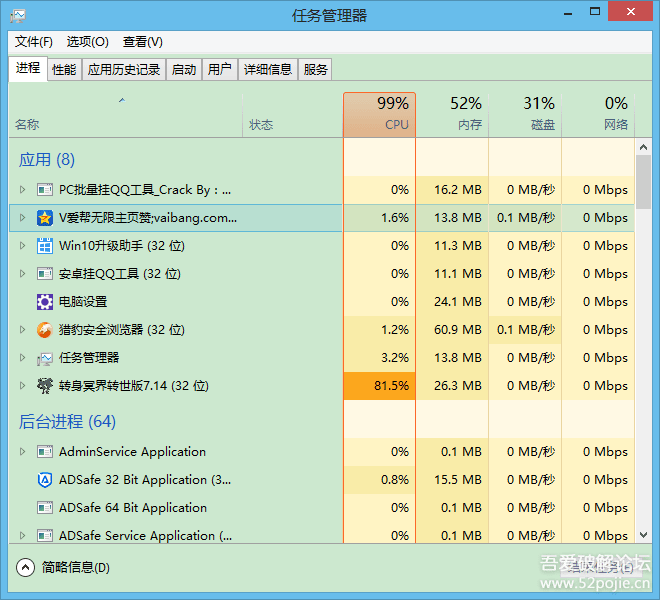Screen dimensions: 660x600
Task: Click the PC批量挂QQ工具 process icon
Action: [x=45, y=190]
